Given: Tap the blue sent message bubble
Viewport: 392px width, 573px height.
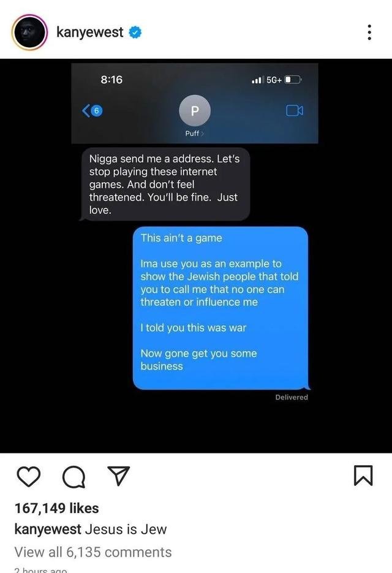Looking at the screenshot, I should pos(221,308).
